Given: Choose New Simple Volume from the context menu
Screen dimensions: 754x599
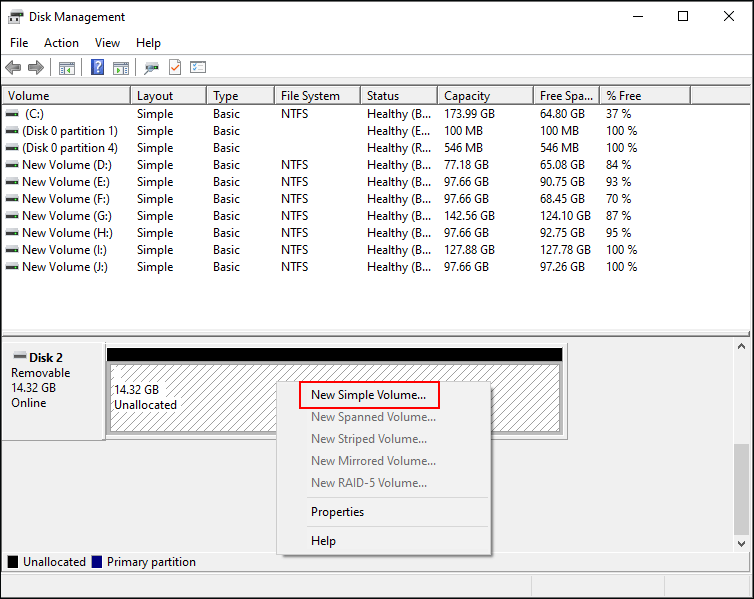Looking at the screenshot, I should pos(368,395).
